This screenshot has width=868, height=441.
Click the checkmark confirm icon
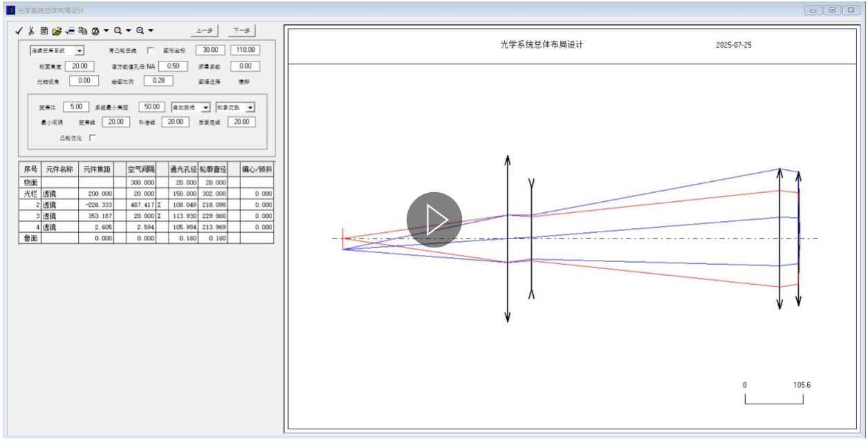click(19, 30)
